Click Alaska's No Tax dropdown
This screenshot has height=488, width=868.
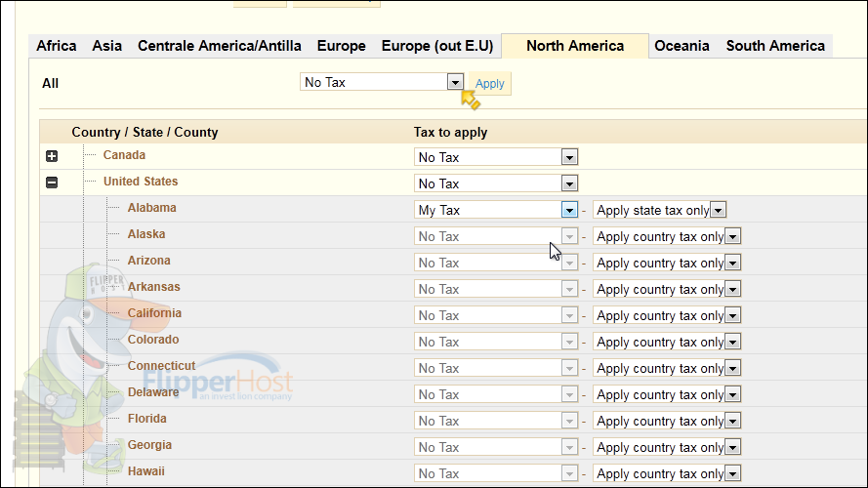coord(496,236)
